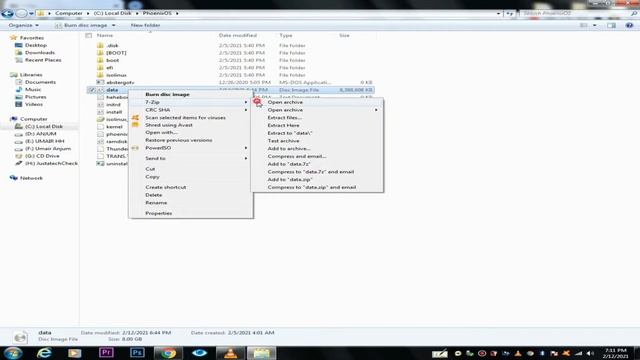The image size is (640, 360).
Task: Open the address bar history dropdown
Action: (x=498, y=13)
